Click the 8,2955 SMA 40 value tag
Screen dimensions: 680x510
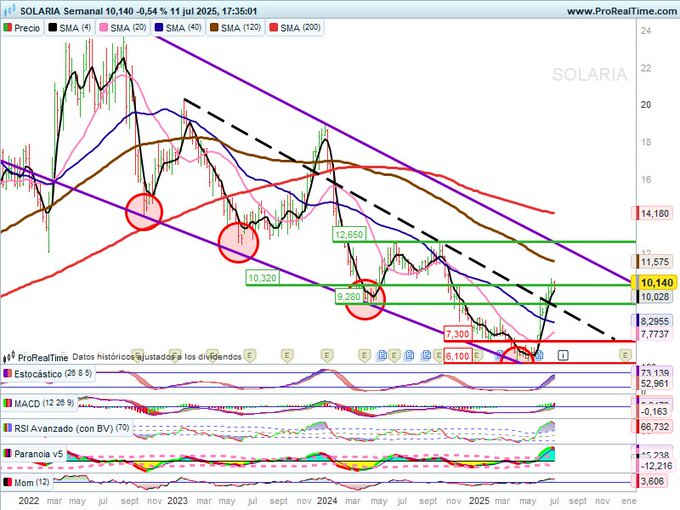pyautogui.click(x=655, y=321)
